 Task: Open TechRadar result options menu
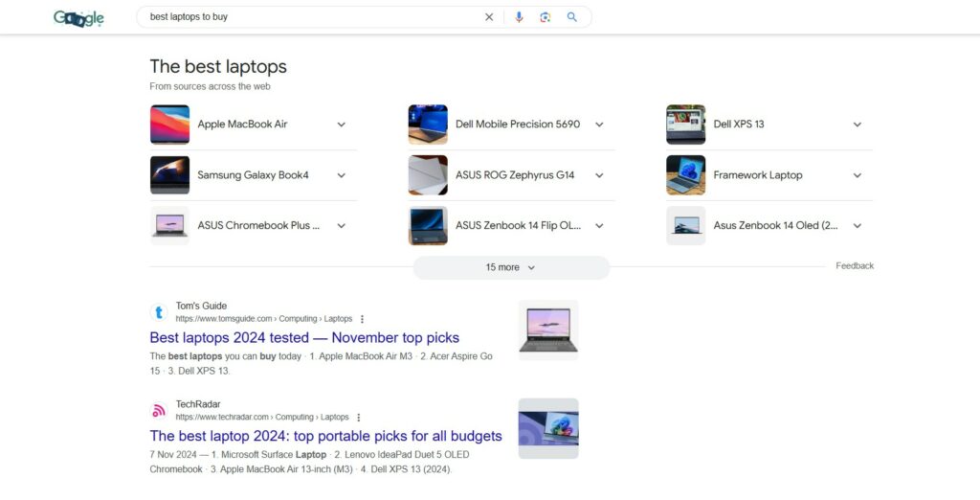tap(359, 418)
